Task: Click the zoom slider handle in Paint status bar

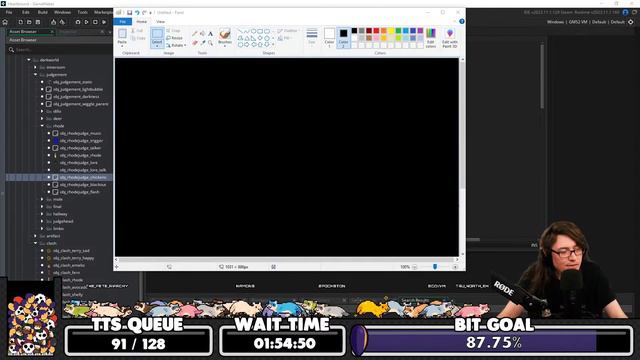Action: point(435,267)
